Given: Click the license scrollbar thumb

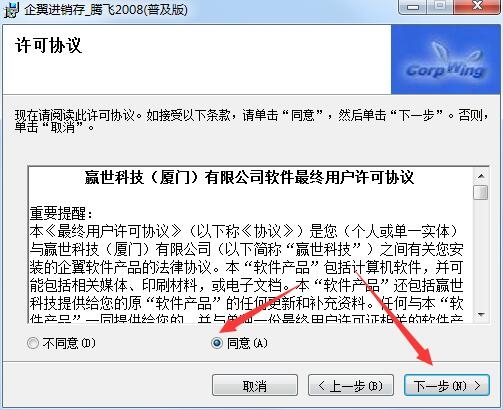Looking at the screenshot, I should click(x=481, y=192).
